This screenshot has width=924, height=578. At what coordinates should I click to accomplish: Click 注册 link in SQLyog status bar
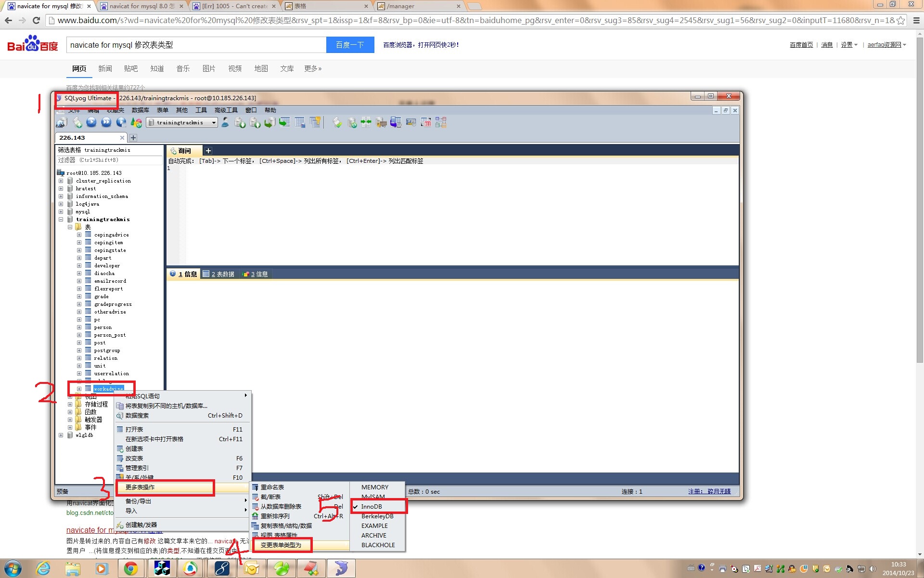click(709, 492)
